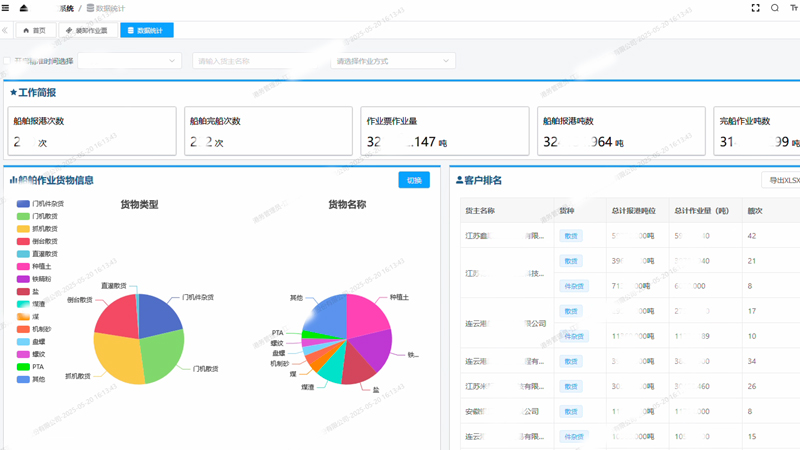Click the 船舶报港次数 summary card

[92, 131]
